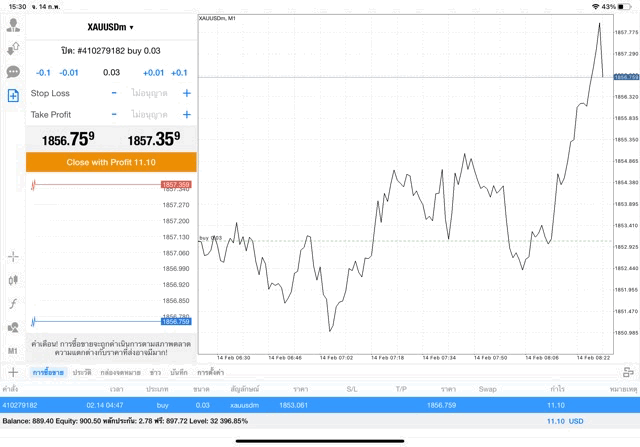Decrease volume by 0.01
Image resolution: width=640 pixels, height=447 pixels.
point(69,73)
